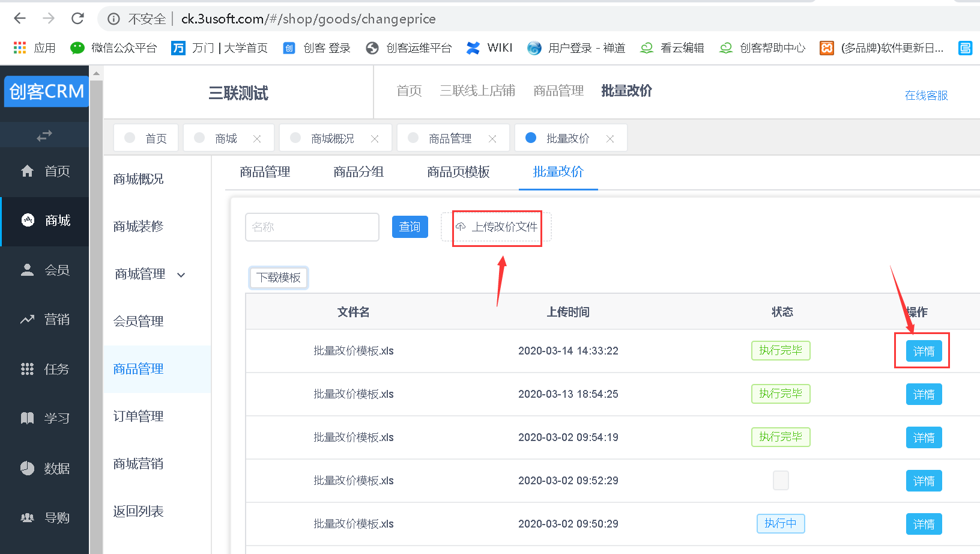Open 数据 in the dark sidebar
This screenshot has height=554, width=980.
click(44, 468)
